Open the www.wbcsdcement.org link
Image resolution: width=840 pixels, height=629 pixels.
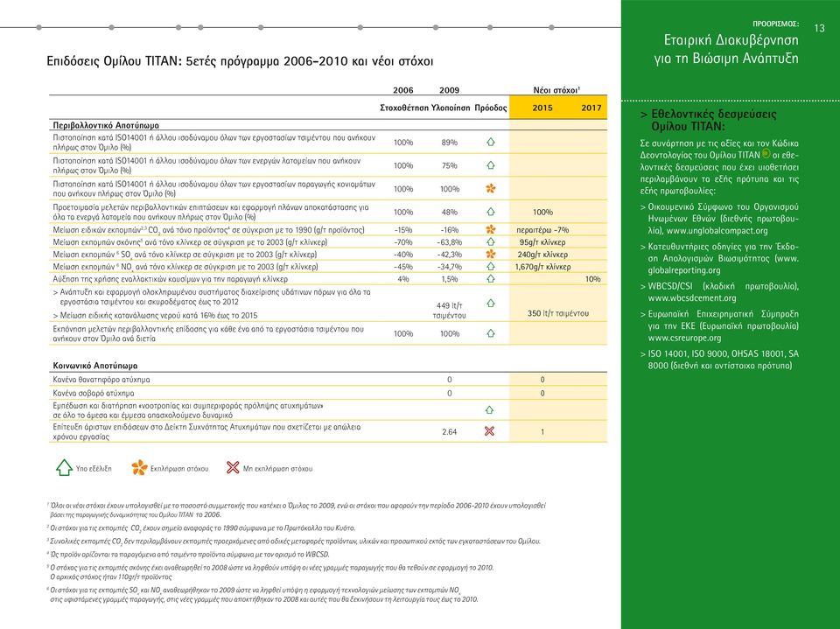(x=692, y=298)
